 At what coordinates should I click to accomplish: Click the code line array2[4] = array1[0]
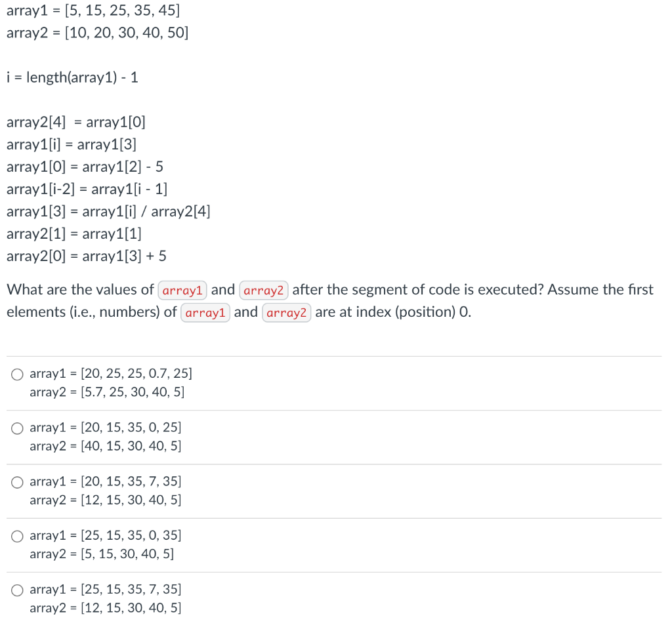pyautogui.click(x=76, y=122)
